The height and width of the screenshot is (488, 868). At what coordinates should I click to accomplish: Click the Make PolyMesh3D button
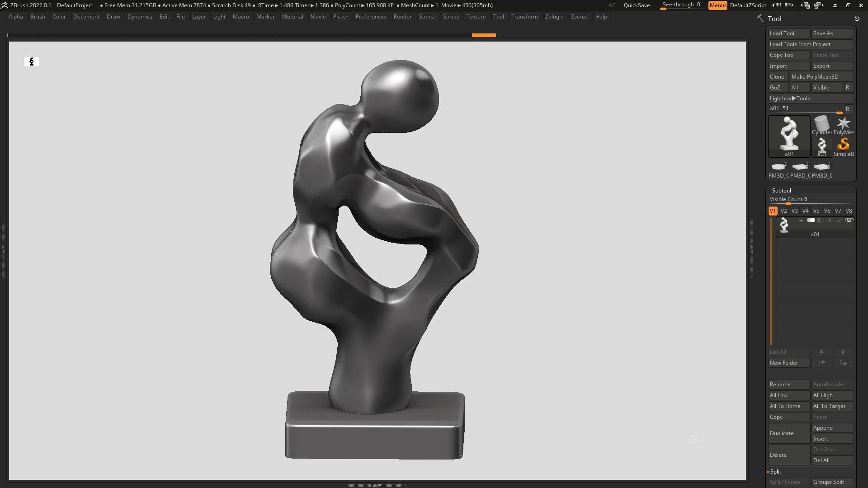click(821, 77)
